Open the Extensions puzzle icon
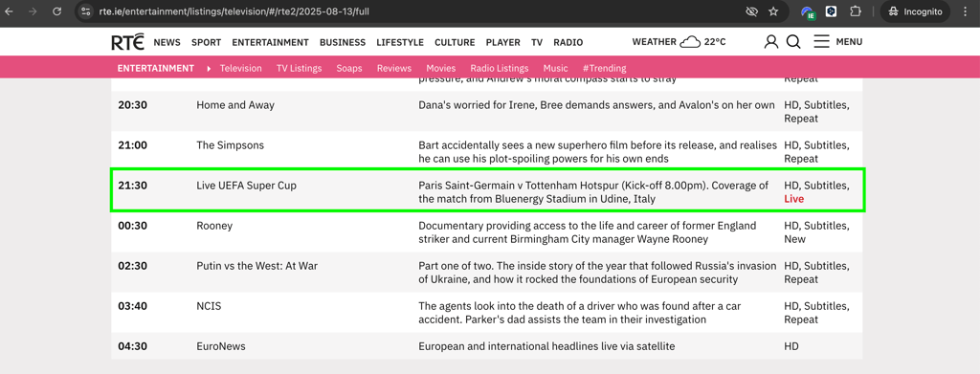This screenshot has width=980, height=374. (x=855, y=11)
